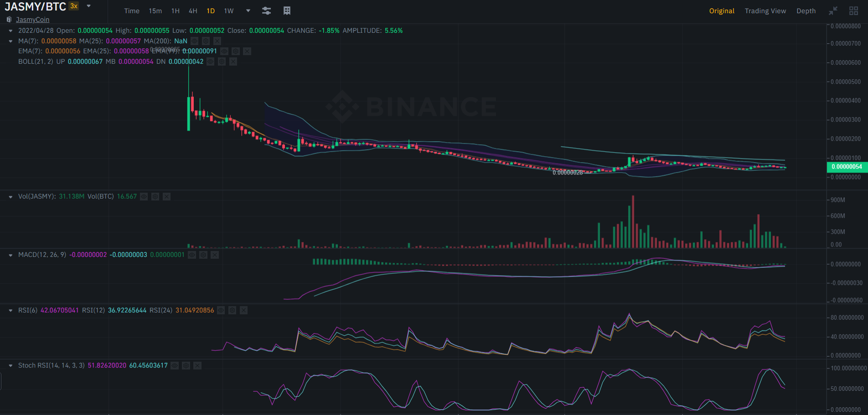Open volume indicator settings gear
The width and height of the screenshot is (868, 415).
point(155,196)
